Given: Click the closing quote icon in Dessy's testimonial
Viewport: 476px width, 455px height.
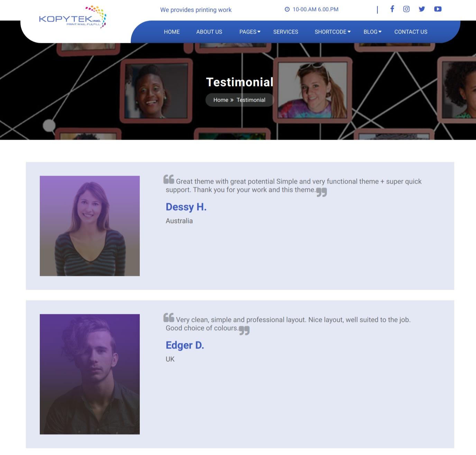Looking at the screenshot, I should point(322,192).
